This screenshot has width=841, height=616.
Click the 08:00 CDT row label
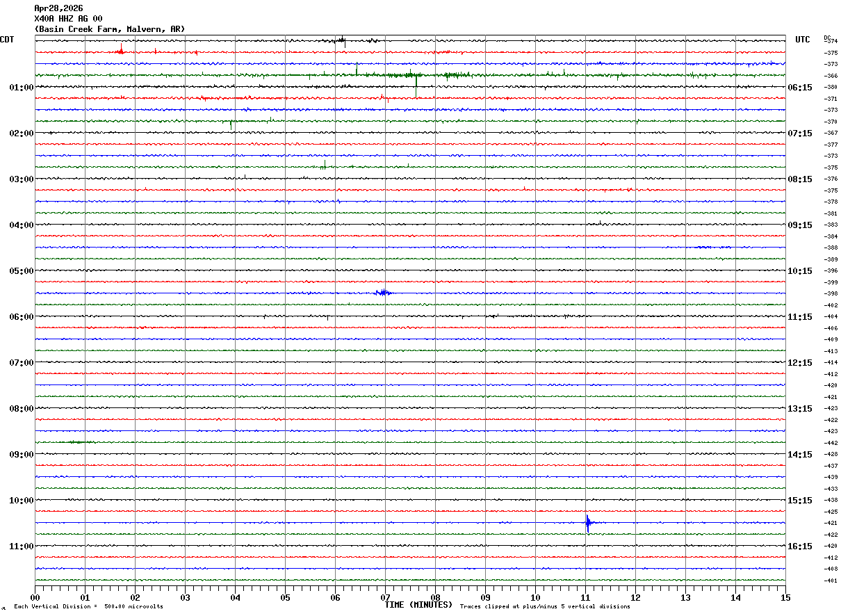(x=22, y=409)
